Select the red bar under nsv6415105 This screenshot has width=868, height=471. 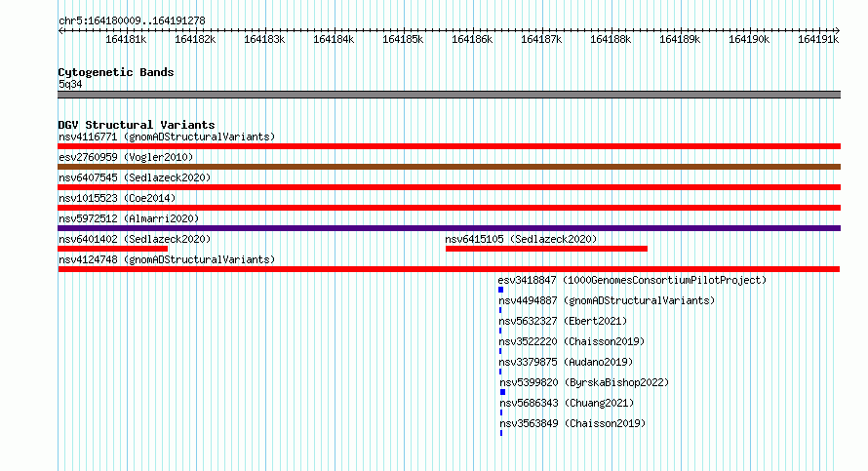546,249
